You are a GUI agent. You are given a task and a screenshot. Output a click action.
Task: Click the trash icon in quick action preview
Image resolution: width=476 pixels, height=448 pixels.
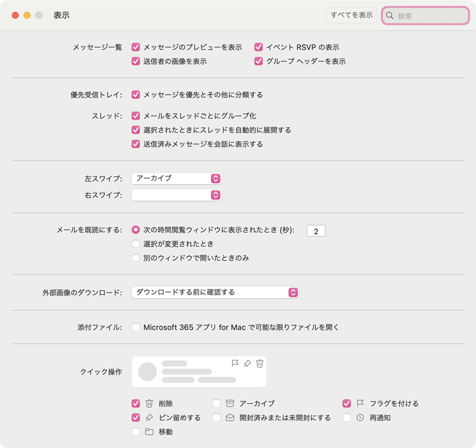tap(260, 363)
